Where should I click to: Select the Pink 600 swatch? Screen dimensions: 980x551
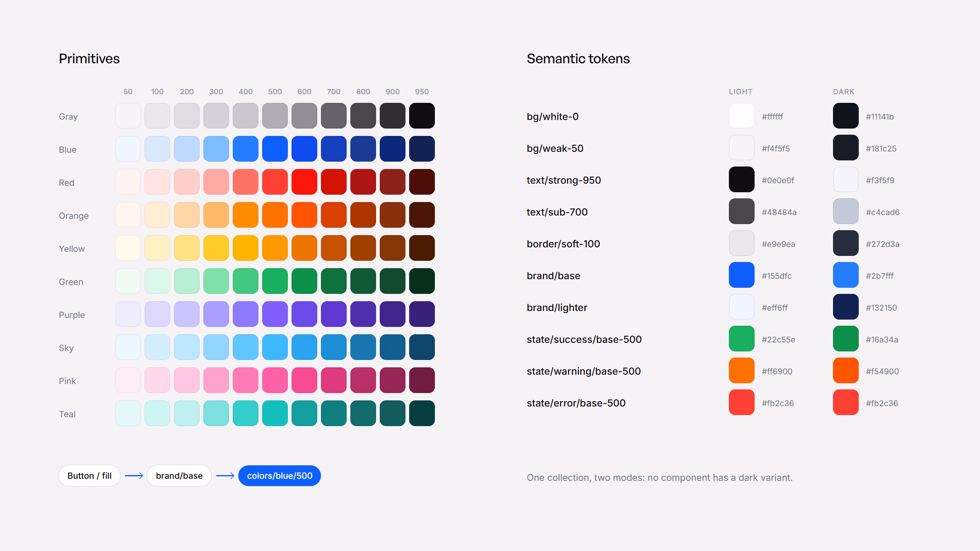click(x=304, y=380)
